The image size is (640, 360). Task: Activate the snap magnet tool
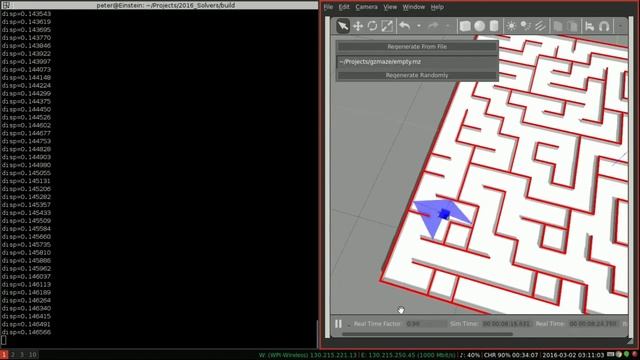pos(604,26)
